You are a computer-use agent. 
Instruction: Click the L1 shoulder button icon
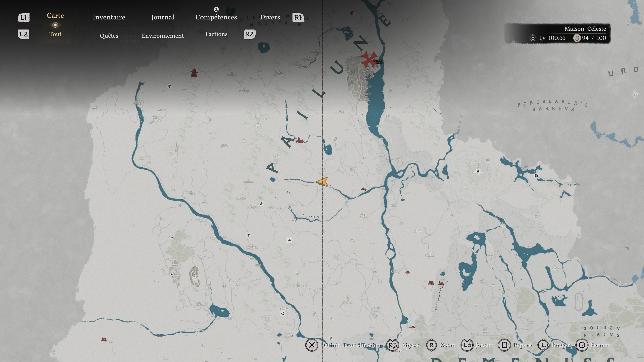point(23,17)
